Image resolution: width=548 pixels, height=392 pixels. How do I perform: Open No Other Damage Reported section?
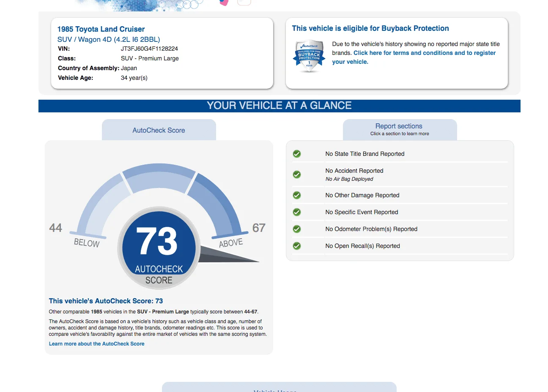click(362, 195)
